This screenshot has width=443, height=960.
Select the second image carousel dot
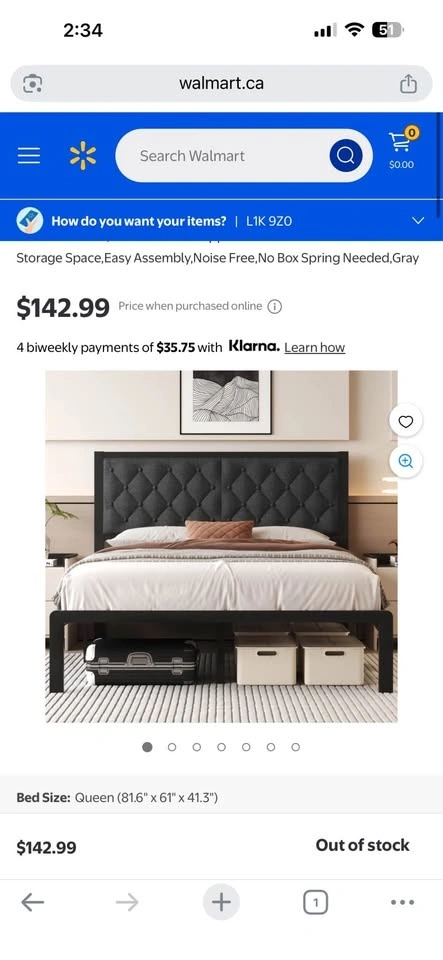click(172, 747)
